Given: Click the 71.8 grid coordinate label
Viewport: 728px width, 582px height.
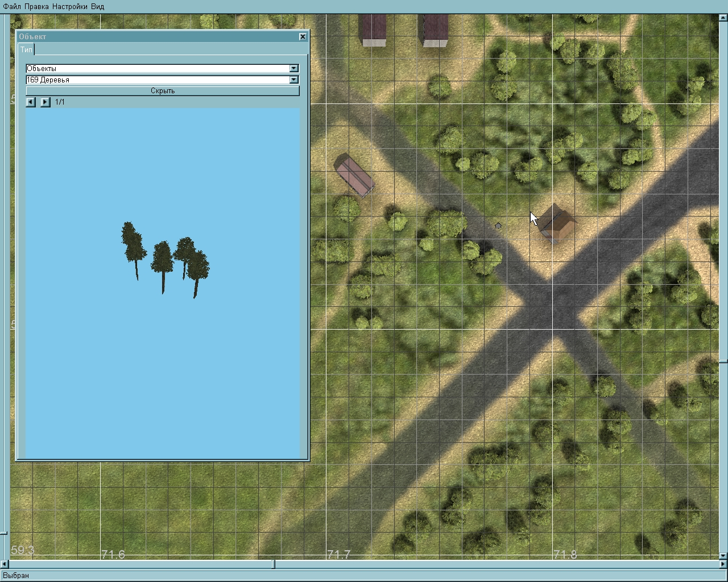Looking at the screenshot, I should click(x=565, y=554).
